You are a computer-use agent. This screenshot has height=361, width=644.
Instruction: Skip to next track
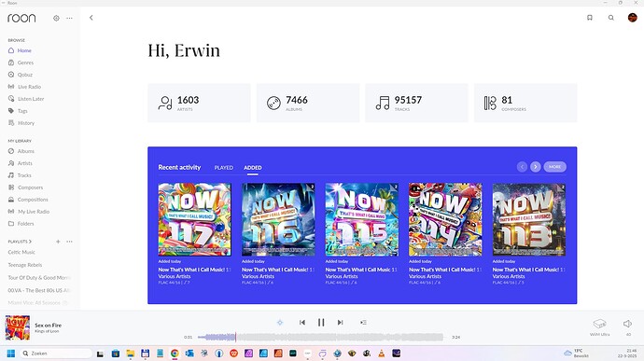pos(340,323)
